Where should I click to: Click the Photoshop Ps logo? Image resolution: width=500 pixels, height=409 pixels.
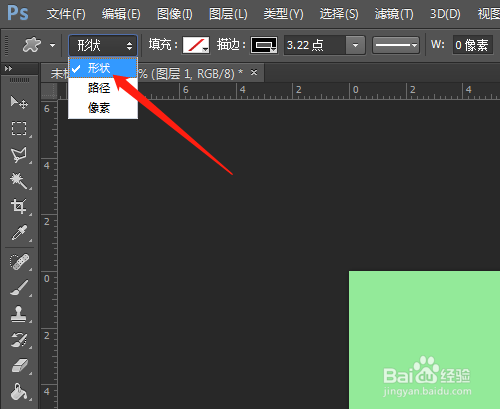pos(18,13)
